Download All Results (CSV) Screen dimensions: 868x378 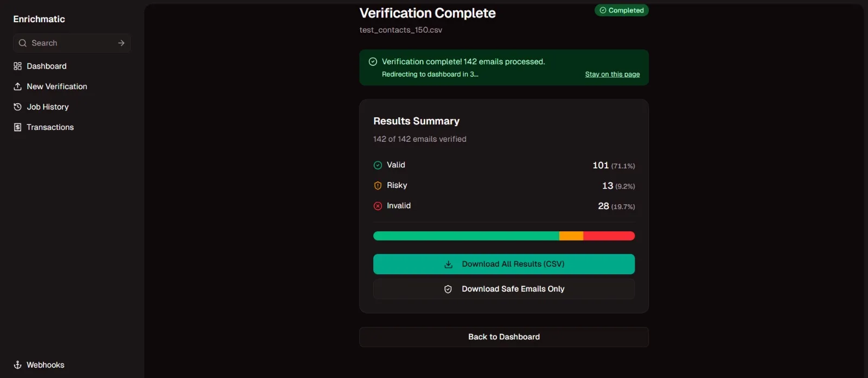coord(503,264)
